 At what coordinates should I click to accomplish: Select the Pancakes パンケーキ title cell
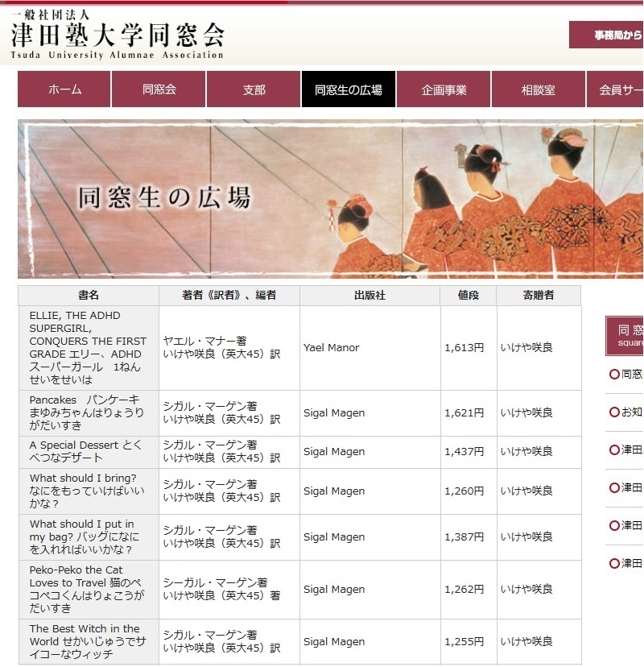89,413
